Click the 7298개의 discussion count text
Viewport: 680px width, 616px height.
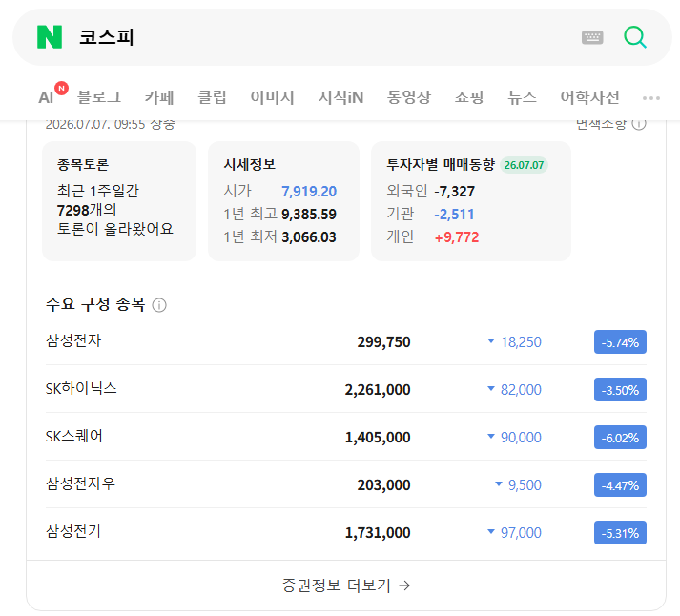[87, 210]
